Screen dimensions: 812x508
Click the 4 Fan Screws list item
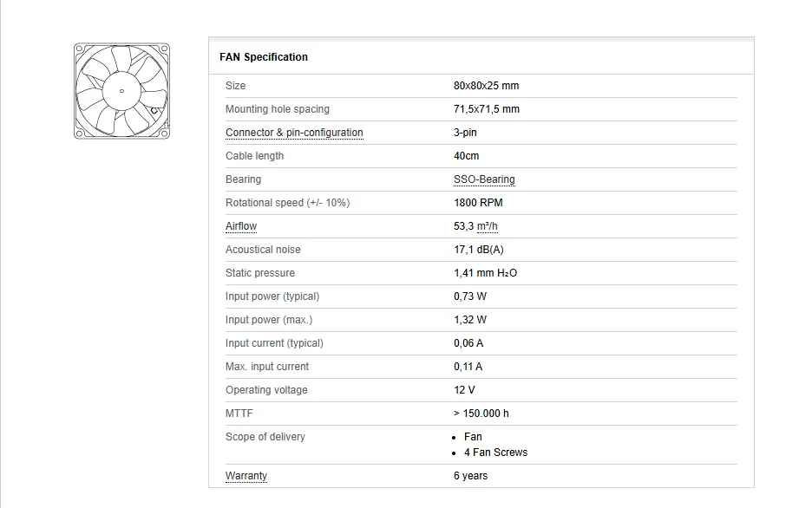(x=495, y=453)
